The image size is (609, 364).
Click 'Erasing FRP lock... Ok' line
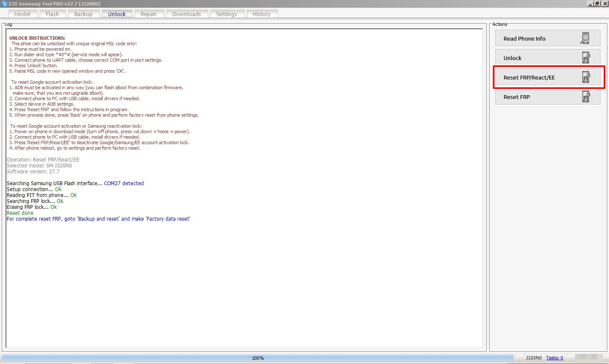point(32,207)
